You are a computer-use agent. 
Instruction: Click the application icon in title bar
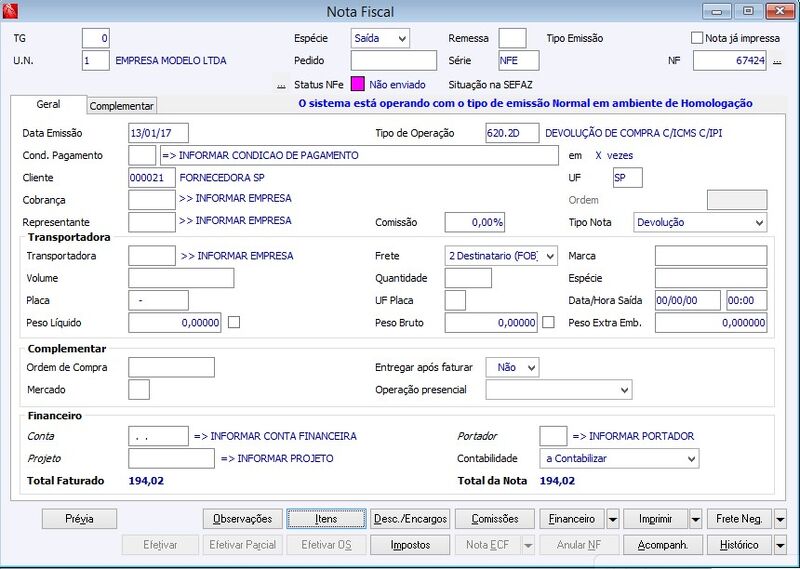tap(10, 10)
